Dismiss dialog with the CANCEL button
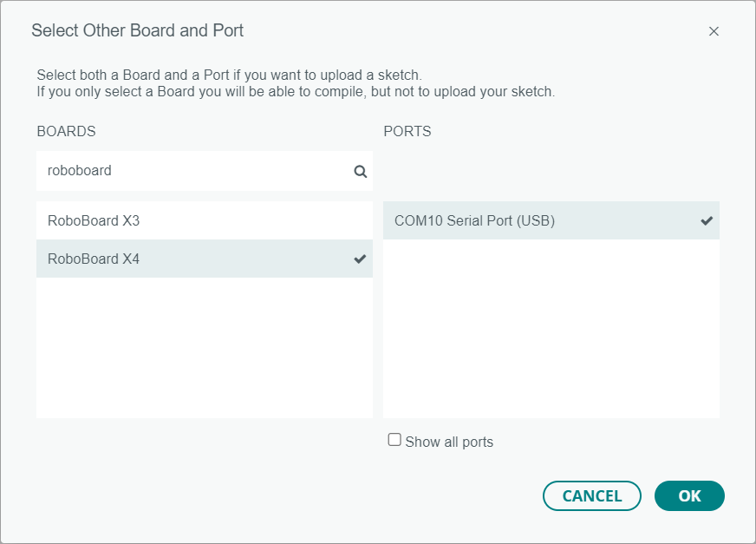The height and width of the screenshot is (544, 756). click(592, 495)
